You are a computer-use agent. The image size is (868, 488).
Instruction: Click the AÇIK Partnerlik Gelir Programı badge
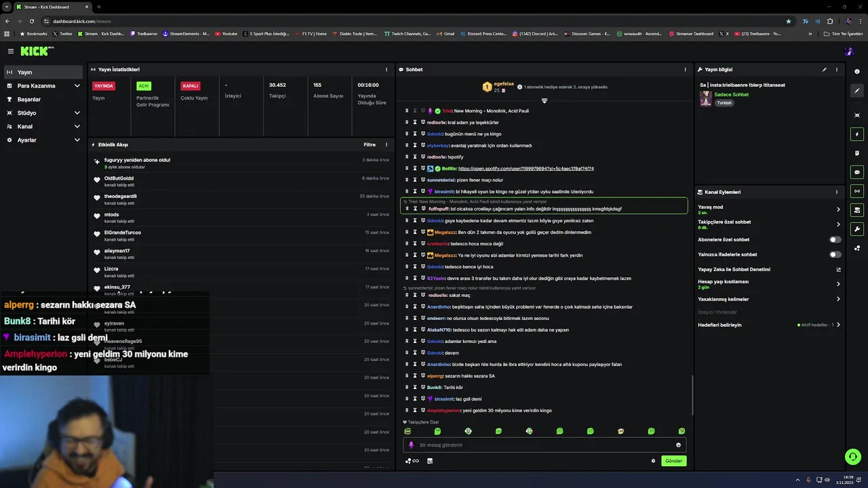tap(143, 86)
